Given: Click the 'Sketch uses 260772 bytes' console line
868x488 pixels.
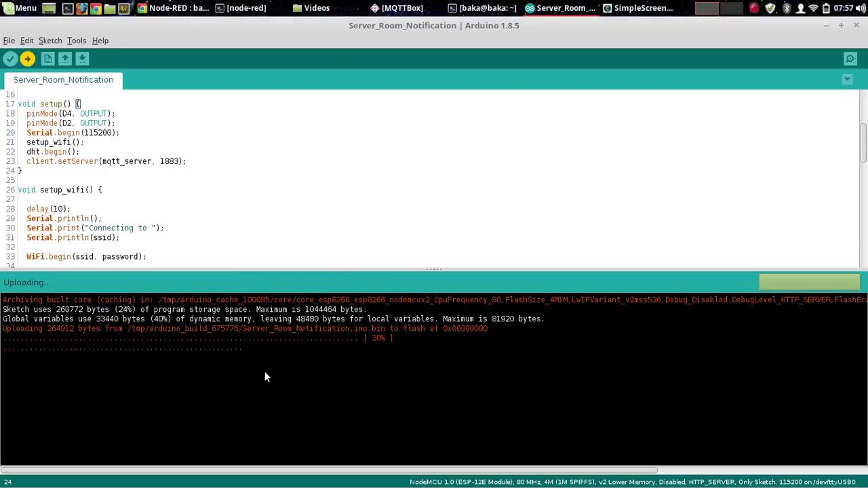Looking at the screenshot, I should point(184,309).
